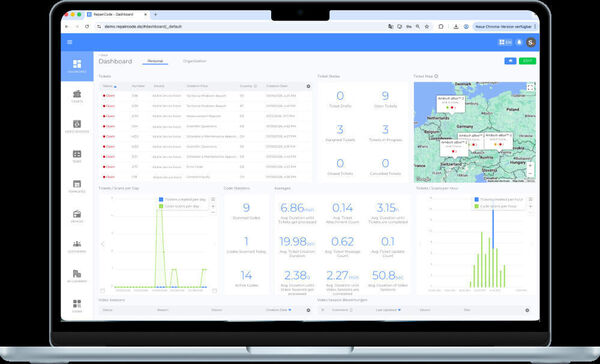Viewport: 600px width, 364px height.
Task: Toggle Code scans per hour legend
Action: [x=496, y=206]
